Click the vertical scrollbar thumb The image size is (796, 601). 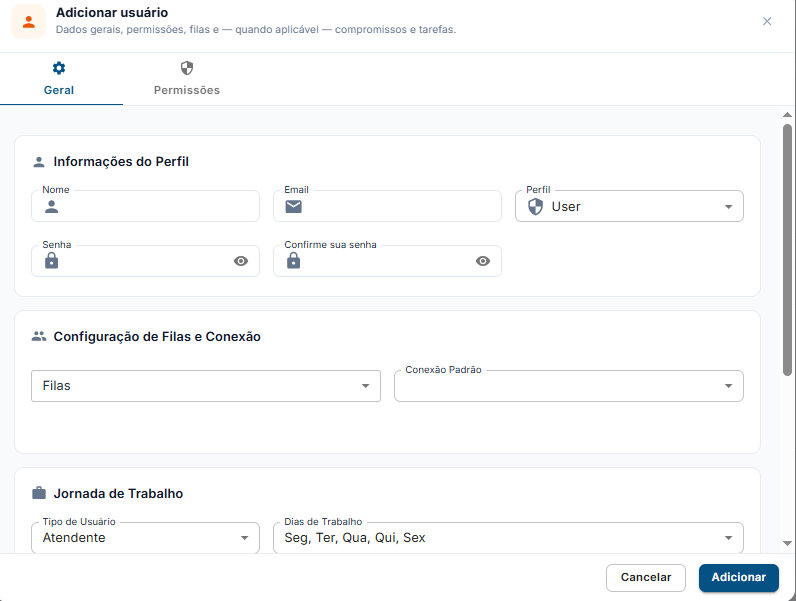pos(787,250)
